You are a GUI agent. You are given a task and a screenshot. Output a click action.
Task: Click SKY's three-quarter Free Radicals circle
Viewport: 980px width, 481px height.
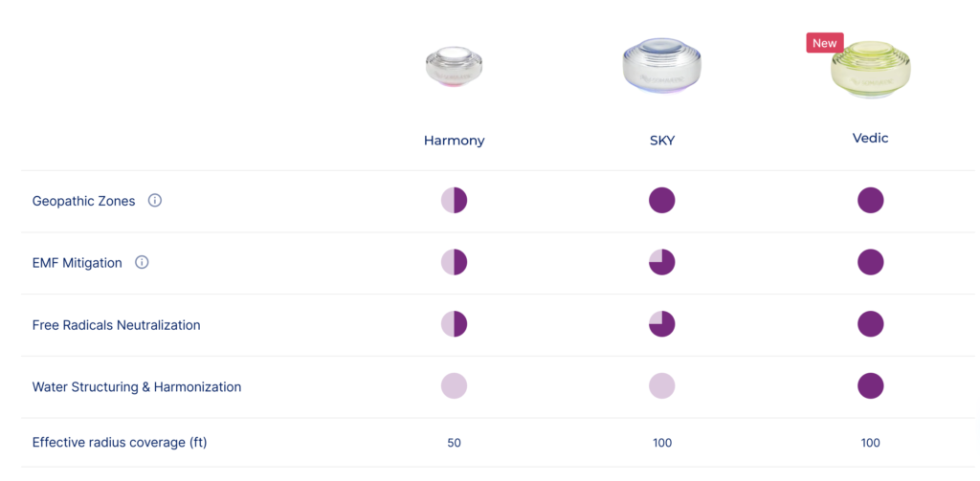pyautogui.click(x=662, y=324)
